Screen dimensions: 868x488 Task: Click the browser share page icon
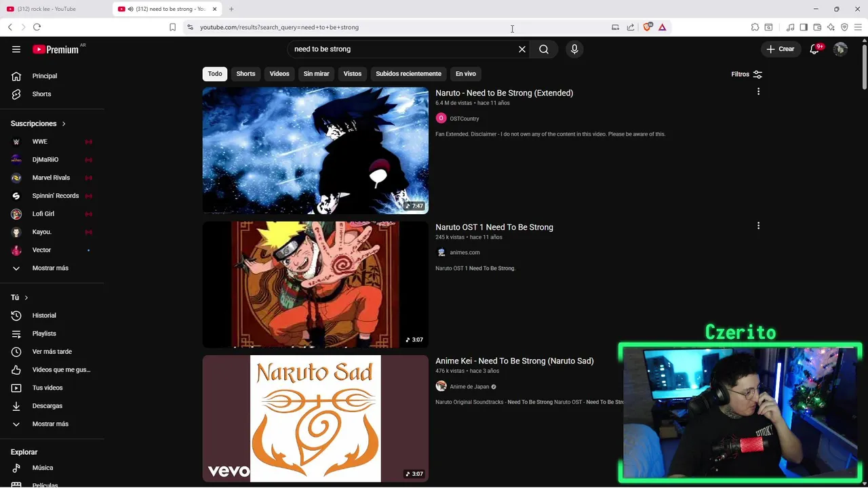[631, 27]
